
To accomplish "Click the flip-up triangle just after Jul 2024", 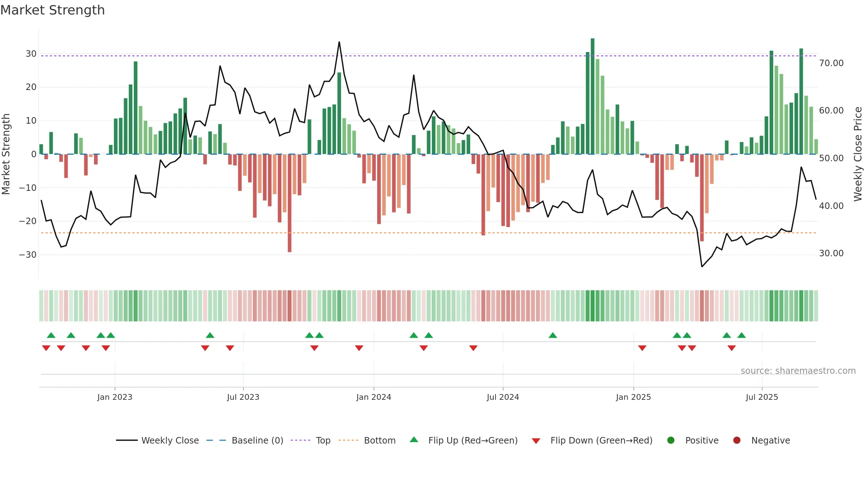I will 553,335.
